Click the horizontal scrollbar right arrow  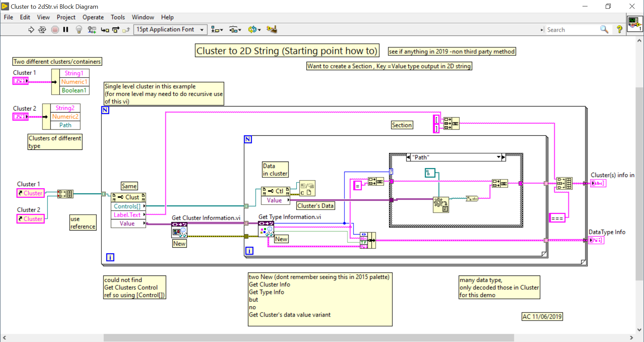[x=632, y=338]
